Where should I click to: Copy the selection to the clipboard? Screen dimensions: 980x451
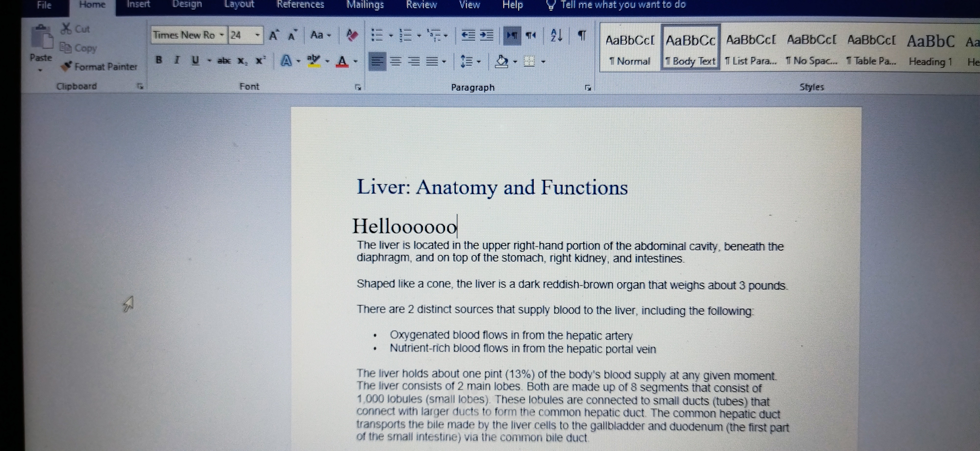pos(78,48)
